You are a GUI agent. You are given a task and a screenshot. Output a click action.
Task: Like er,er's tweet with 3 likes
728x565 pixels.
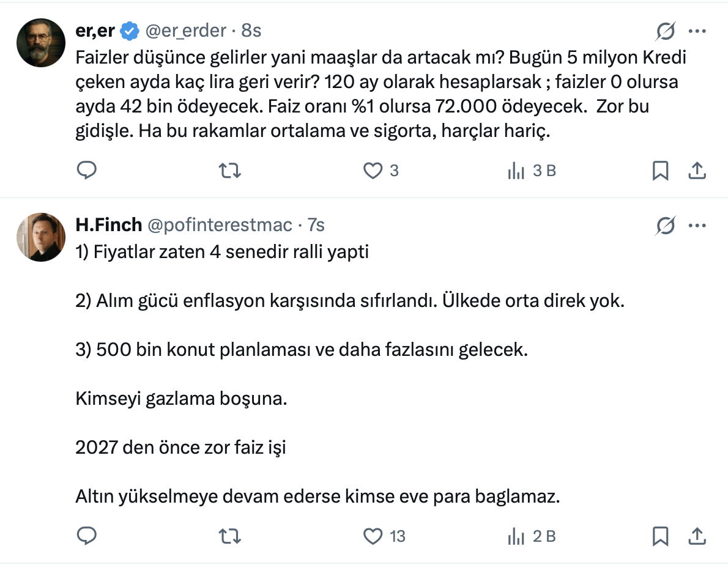click(x=373, y=171)
